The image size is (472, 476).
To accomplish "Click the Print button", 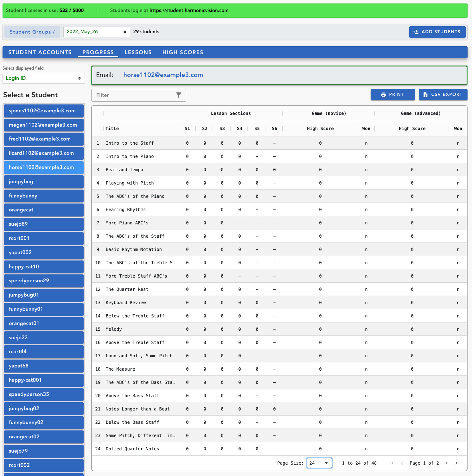I will point(392,95).
